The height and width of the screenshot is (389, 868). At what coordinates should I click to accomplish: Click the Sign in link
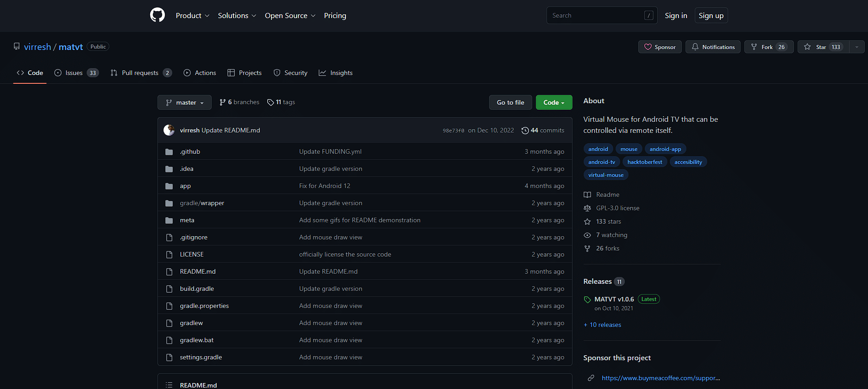coord(676,16)
